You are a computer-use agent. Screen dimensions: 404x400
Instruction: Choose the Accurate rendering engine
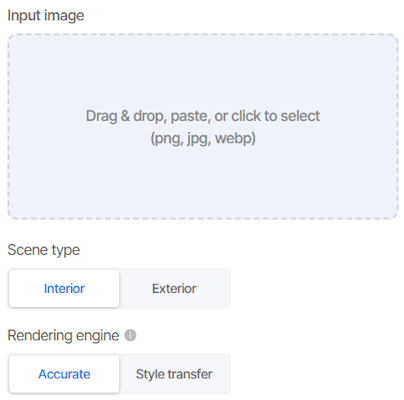coord(64,374)
